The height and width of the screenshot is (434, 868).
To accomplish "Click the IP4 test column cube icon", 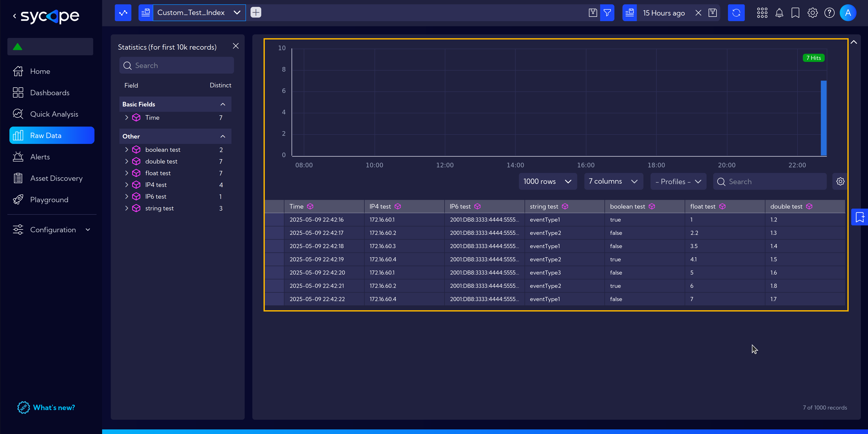I will [398, 206].
